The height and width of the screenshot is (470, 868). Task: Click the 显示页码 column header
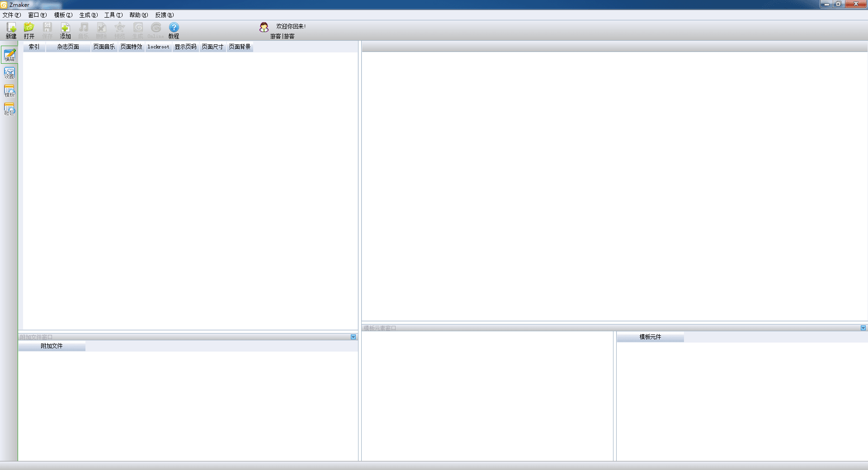tap(186, 47)
